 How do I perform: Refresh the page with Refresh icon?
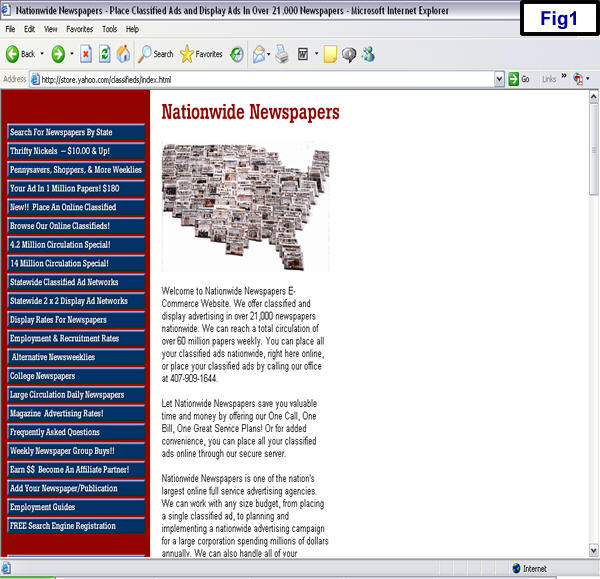pos(104,54)
